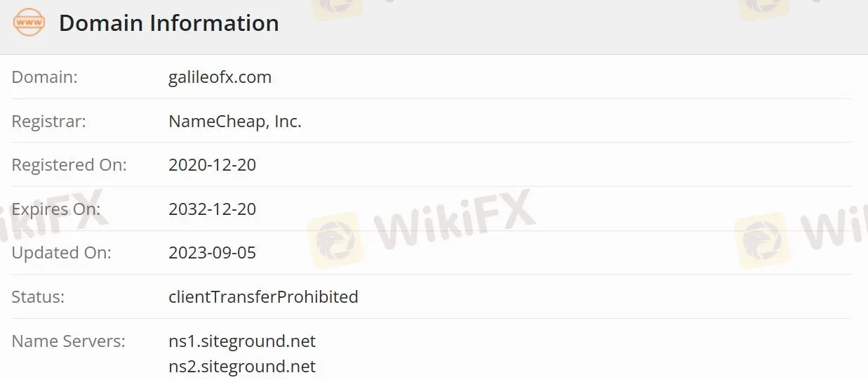Click the Updated On: label
The width and height of the screenshot is (868, 380).
61,253
